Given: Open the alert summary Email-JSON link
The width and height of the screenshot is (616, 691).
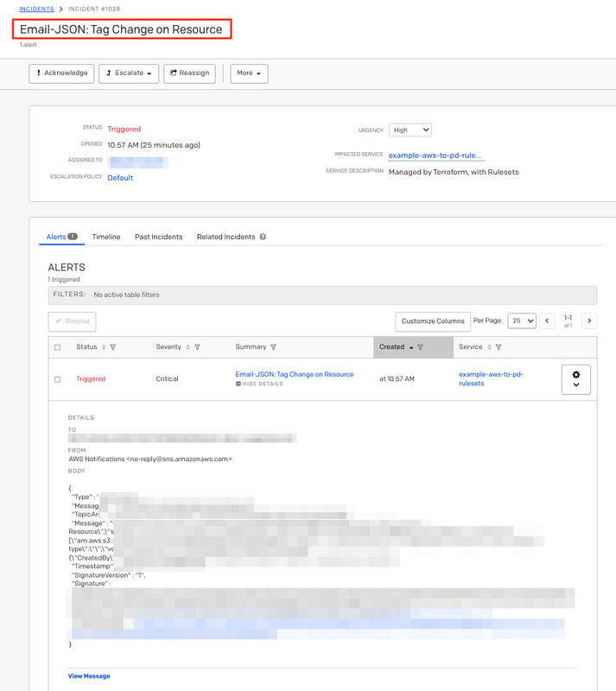Looking at the screenshot, I should (295, 374).
